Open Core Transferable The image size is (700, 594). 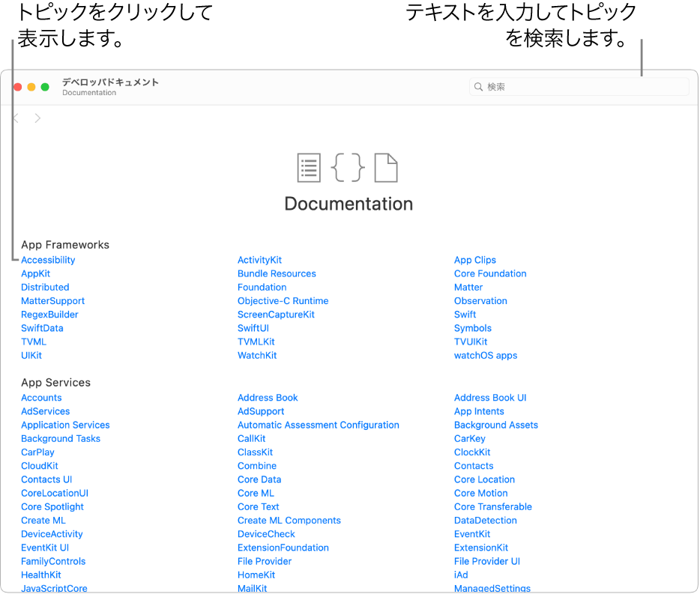click(x=493, y=507)
